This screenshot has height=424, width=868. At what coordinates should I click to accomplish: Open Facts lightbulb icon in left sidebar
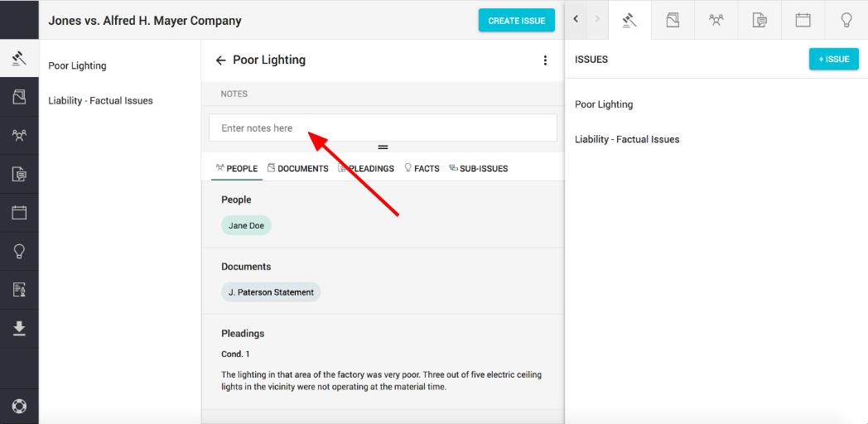point(19,251)
